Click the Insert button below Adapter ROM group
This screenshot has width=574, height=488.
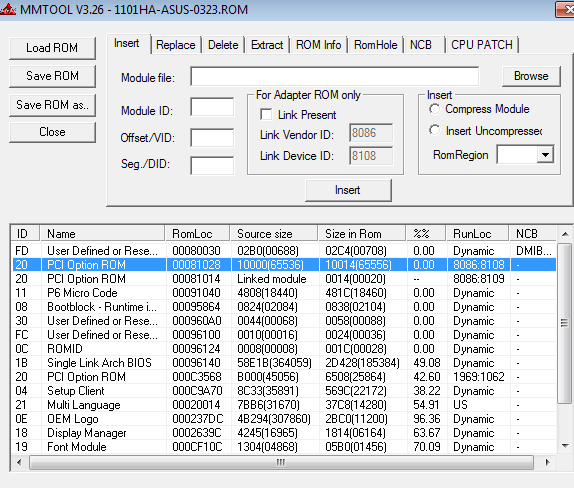click(348, 190)
